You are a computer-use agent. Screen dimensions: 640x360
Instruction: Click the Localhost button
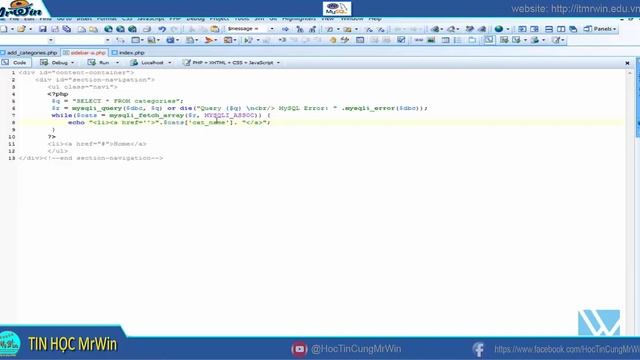pyautogui.click(x=151, y=62)
